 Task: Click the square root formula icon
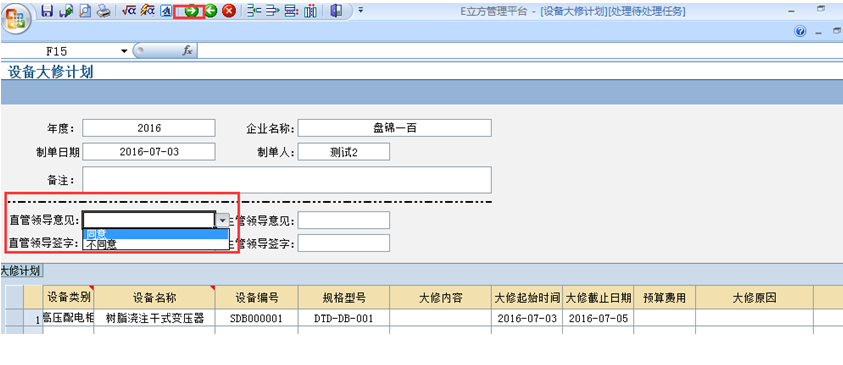click(128, 11)
